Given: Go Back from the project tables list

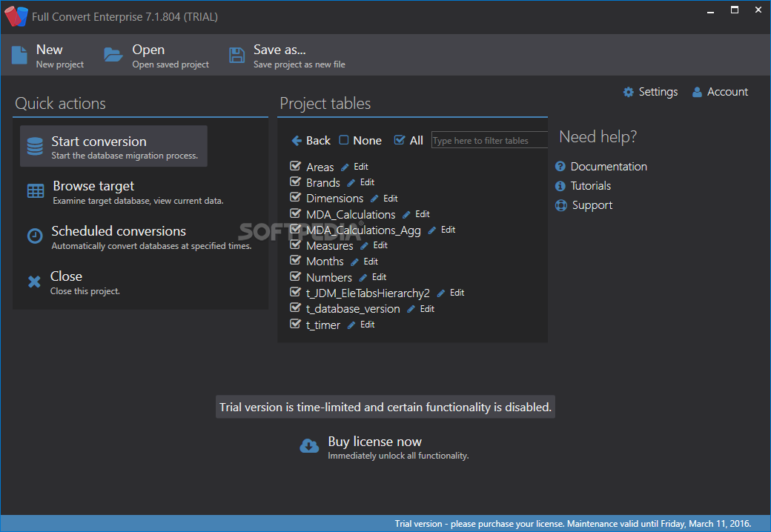Looking at the screenshot, I should (311, 141).
